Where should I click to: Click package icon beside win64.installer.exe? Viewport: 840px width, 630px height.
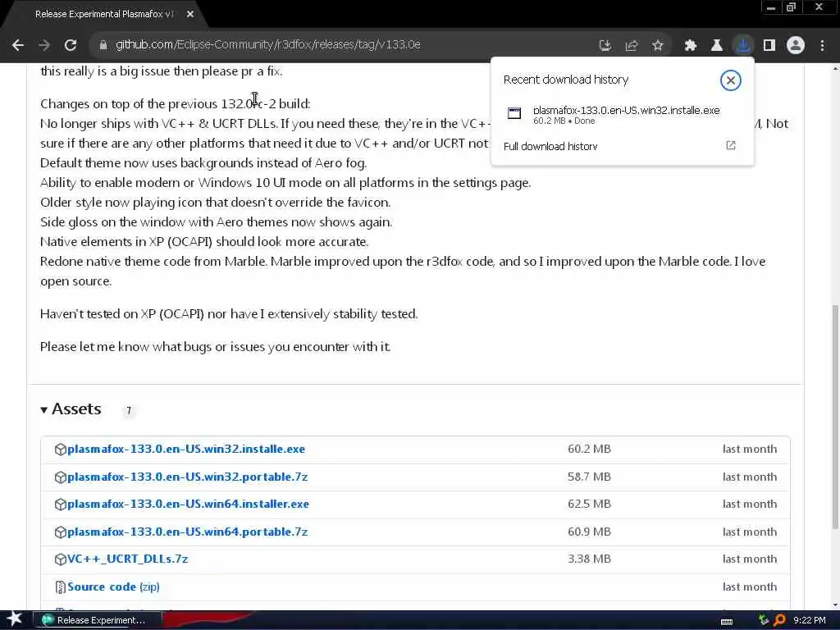click(60, 504)
